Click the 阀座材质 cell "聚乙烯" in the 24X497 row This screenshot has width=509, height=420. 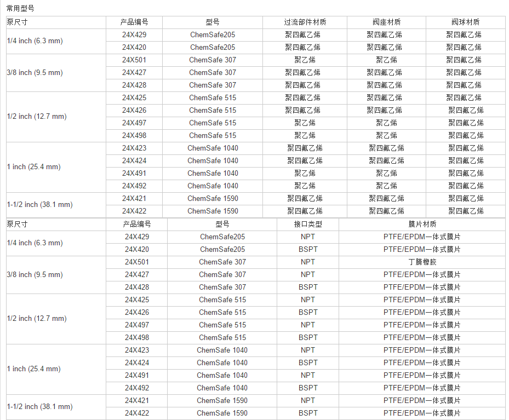click(386, 123)
